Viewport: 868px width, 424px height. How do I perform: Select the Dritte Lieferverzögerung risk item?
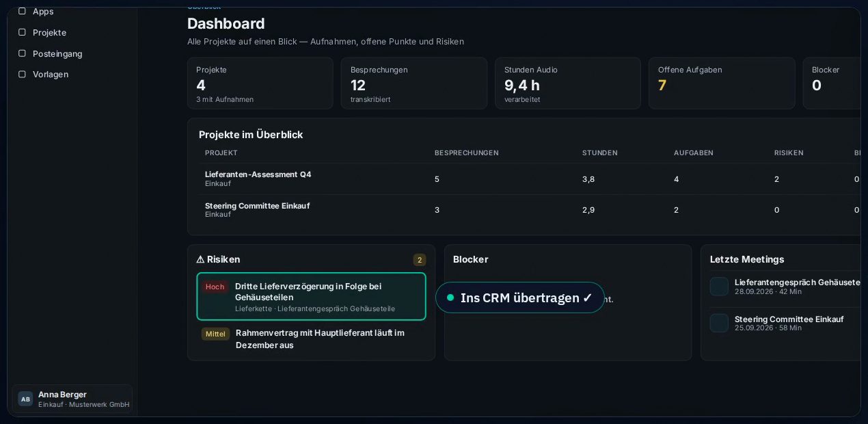click(x=311, y=296)
